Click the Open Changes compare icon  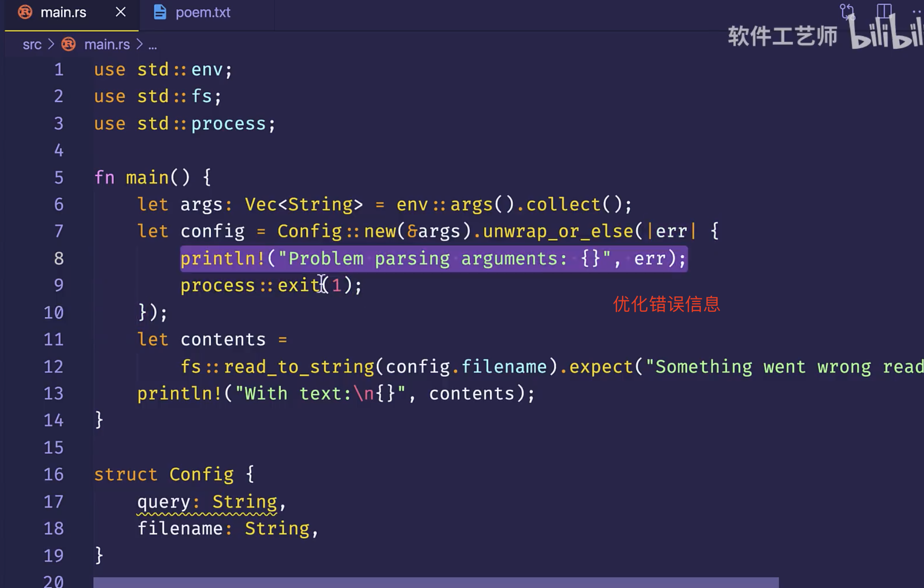[847, 11]
